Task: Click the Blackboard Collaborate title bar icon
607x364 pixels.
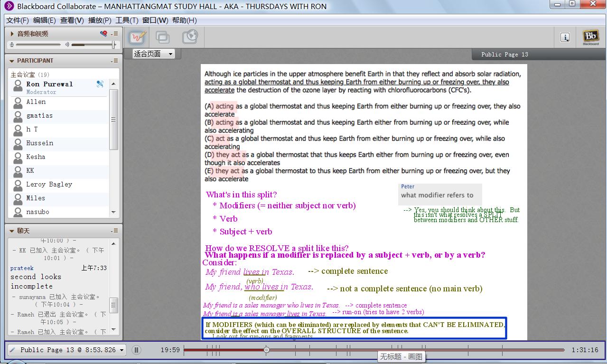Action: 9,6
